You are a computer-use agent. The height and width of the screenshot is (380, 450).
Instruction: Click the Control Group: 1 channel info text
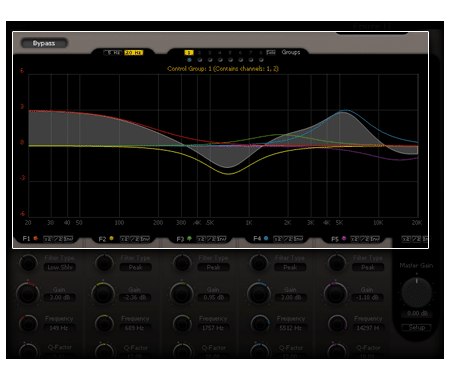[223, 69]
